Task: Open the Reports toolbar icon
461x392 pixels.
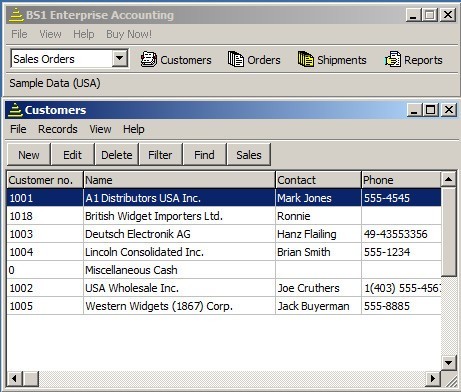Action: pyautogui.click(x=413, y=60)
